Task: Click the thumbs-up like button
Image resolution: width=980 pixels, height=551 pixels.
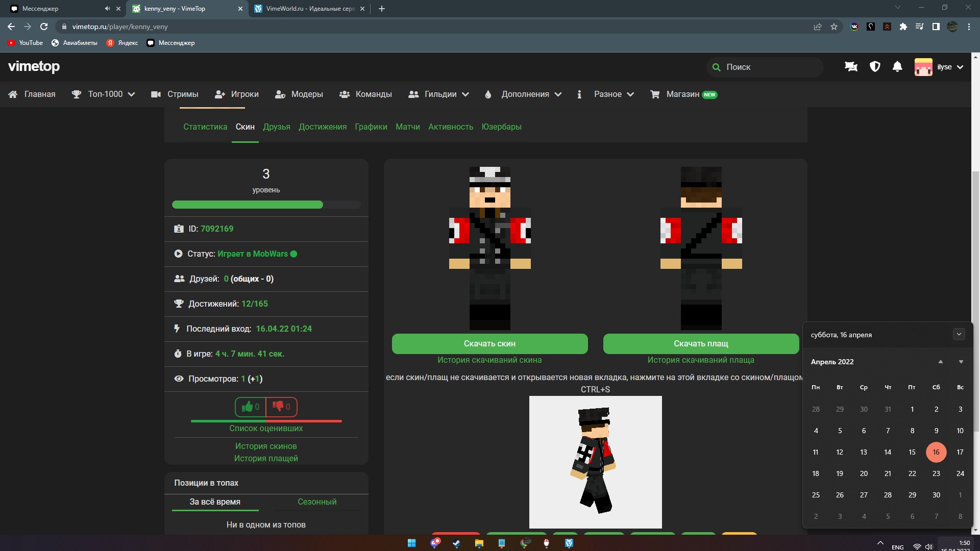Action: [x=251, y=407]
